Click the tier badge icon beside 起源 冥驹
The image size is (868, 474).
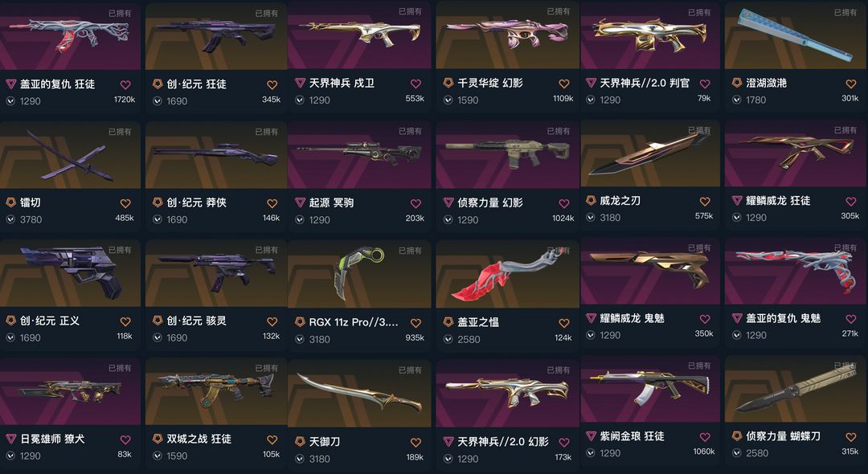(300, 202)
